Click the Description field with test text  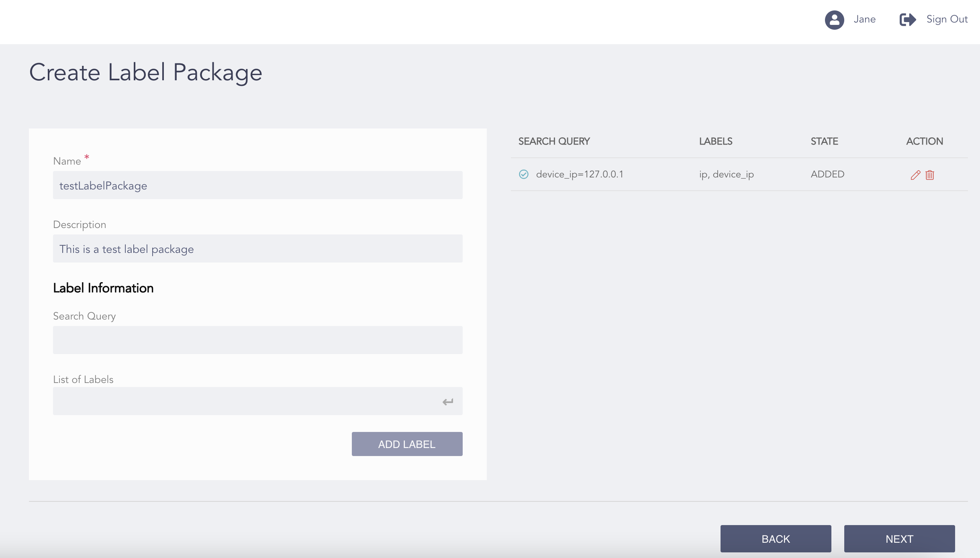[x=257, y=248]
